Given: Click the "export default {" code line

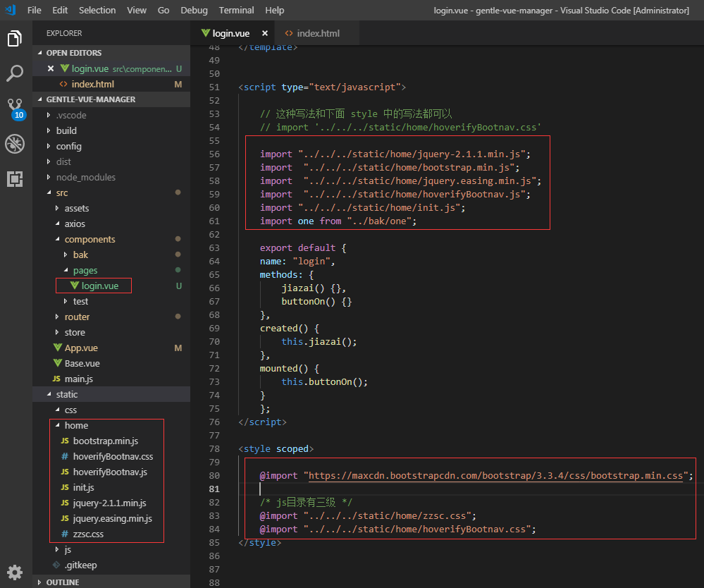Looking at the screenshot, I should (x=303, y=248).
